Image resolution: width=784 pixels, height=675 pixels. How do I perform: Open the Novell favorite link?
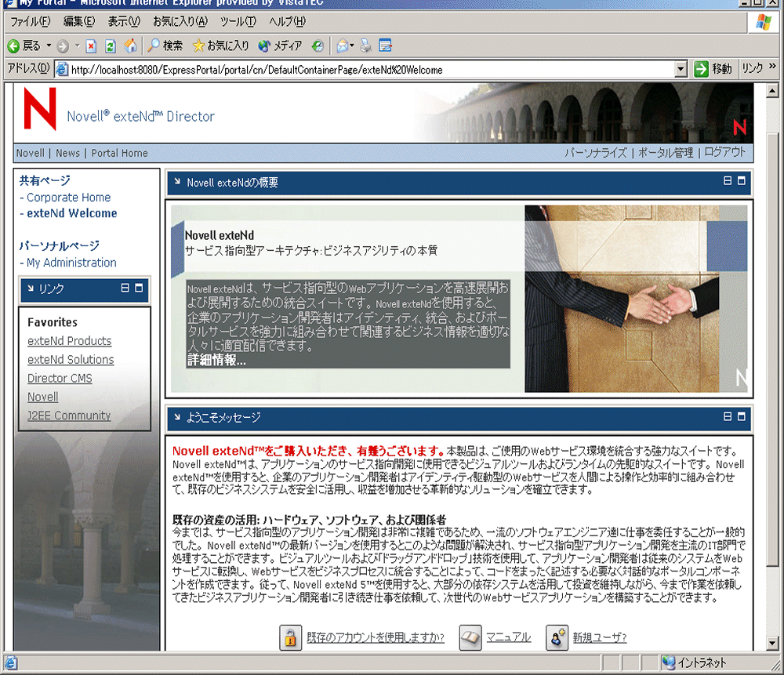click(x=42, y=397)
